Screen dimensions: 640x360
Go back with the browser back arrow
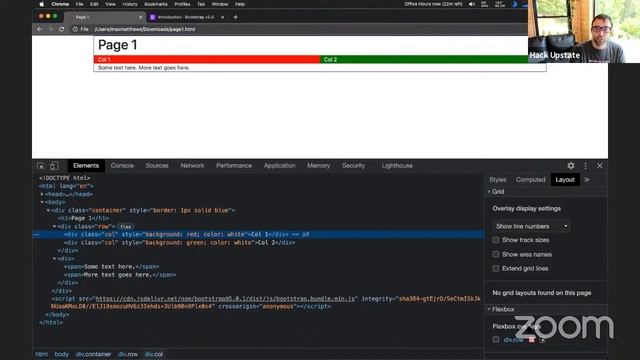40,29
